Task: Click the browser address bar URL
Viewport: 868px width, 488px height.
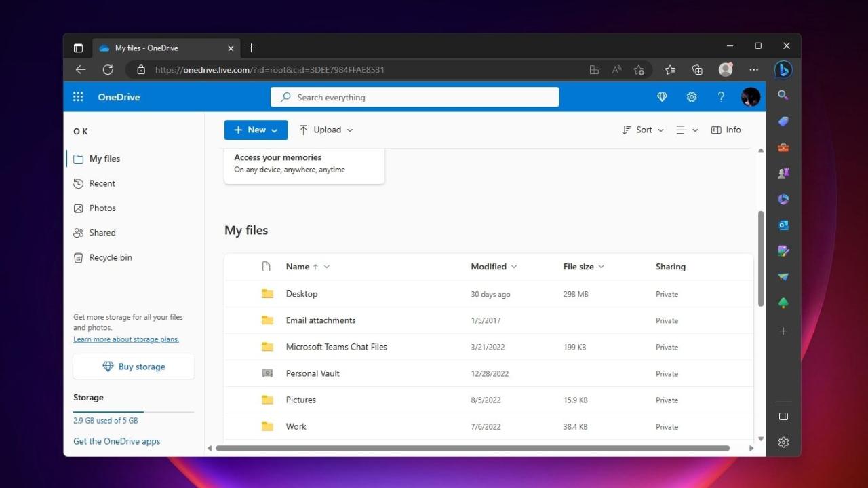Action: click(270, 69)
